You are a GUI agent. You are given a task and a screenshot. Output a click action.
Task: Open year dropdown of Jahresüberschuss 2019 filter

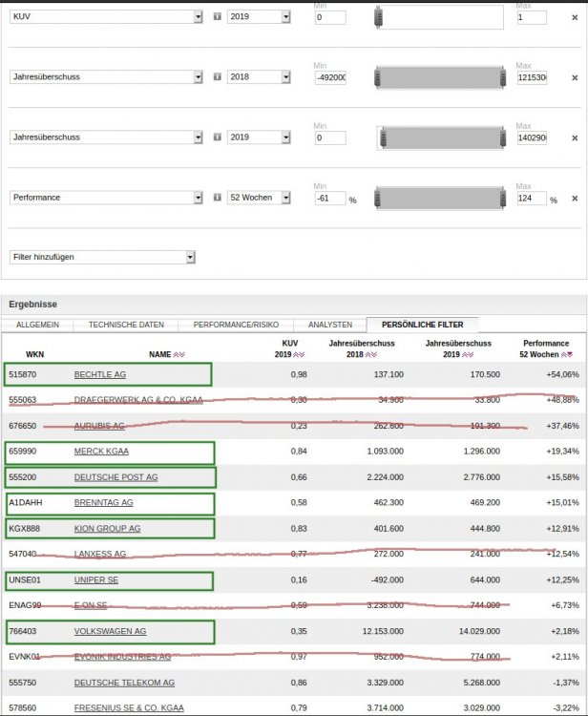pos(259,137)
